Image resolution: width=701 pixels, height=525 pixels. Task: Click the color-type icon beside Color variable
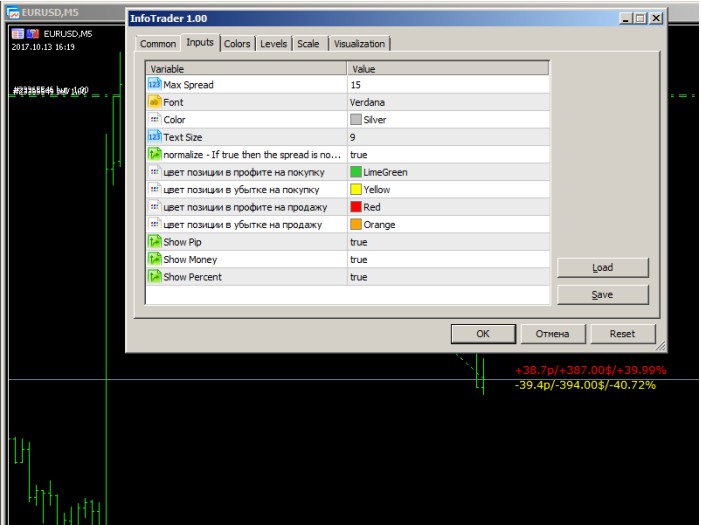(x=154, y=119)
